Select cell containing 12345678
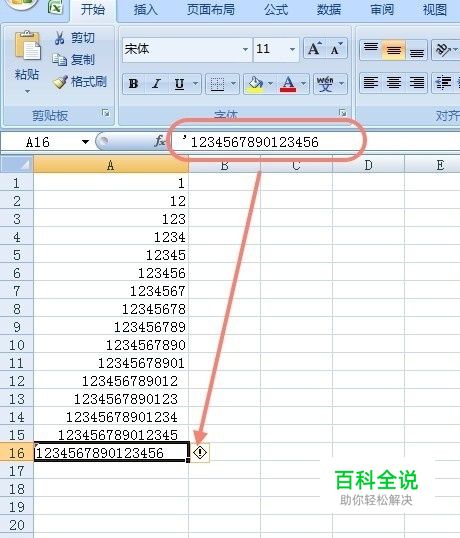Image resolution: width=460 pixels, height=538 pixels. pos(111,309)
